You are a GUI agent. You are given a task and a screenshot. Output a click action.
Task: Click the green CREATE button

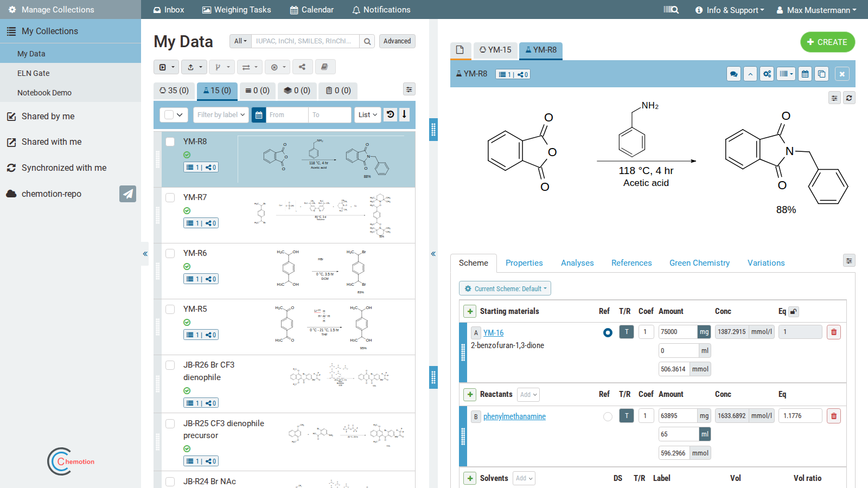(827, 42)
